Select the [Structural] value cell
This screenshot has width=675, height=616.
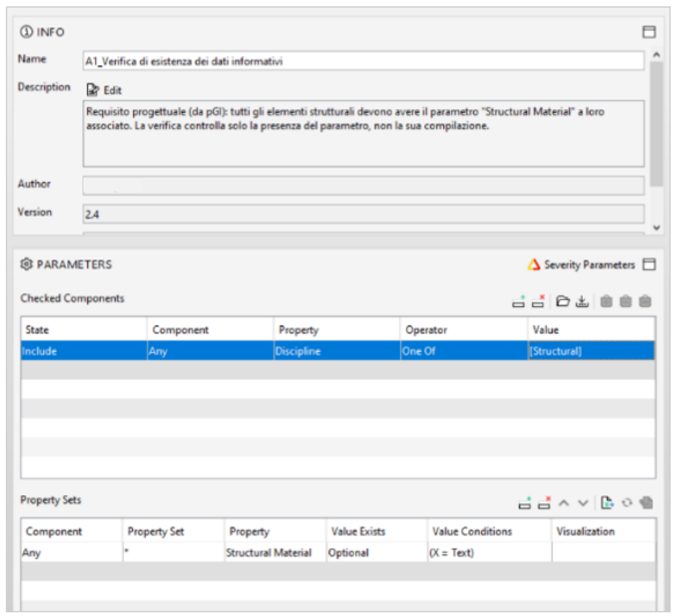pos(591,351)
